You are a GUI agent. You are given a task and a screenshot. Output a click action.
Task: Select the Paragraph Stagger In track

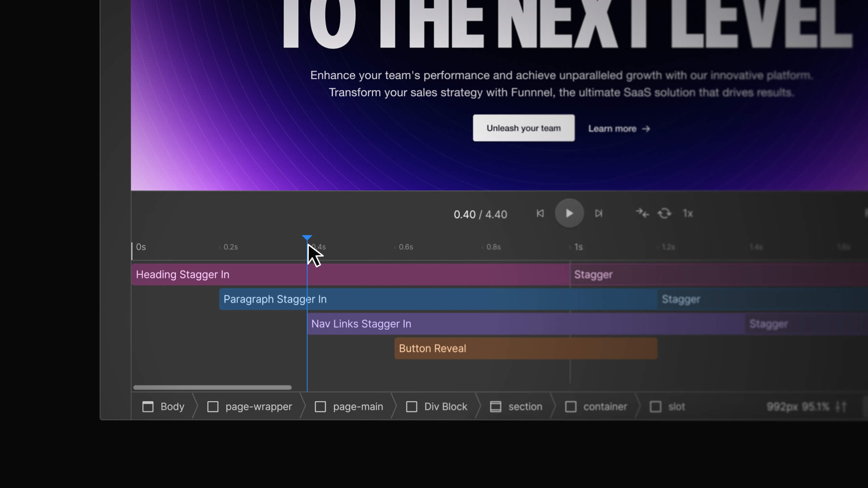(438, 299)
